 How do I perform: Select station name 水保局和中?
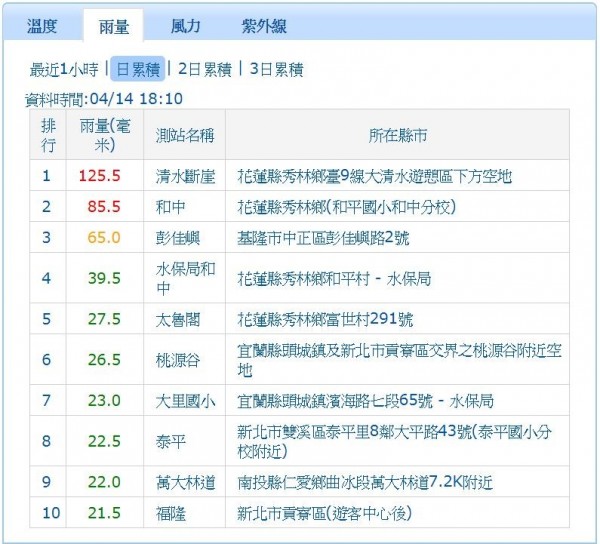[x=185, y=278]
